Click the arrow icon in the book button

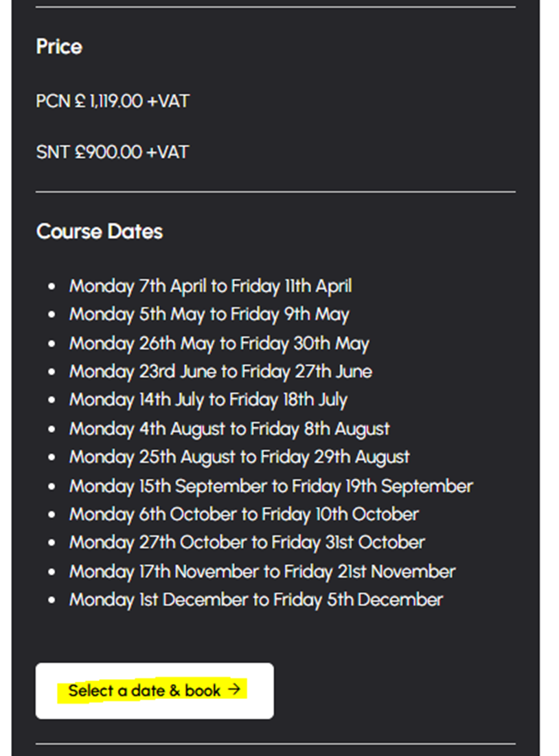[235, 689]
